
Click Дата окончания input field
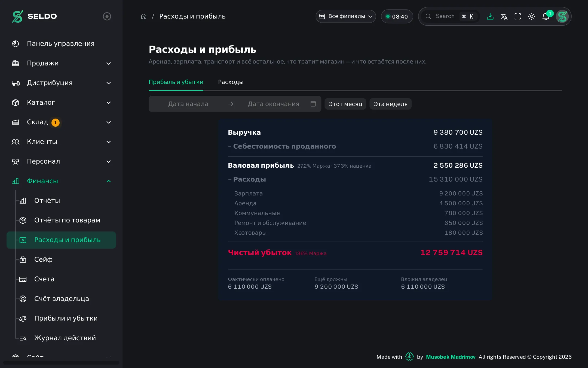click(273, 104)
